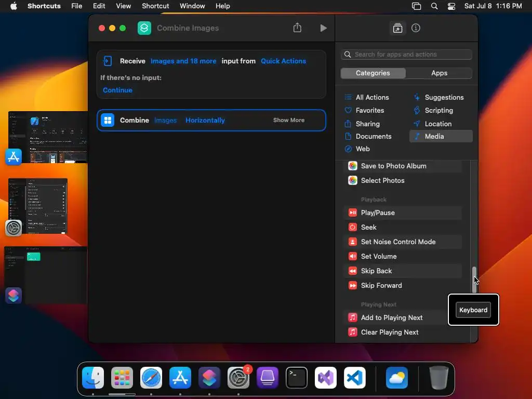Open Control Center in menu bar
The height and width of the screenshot is (399, 532).
tap(451, 6)
